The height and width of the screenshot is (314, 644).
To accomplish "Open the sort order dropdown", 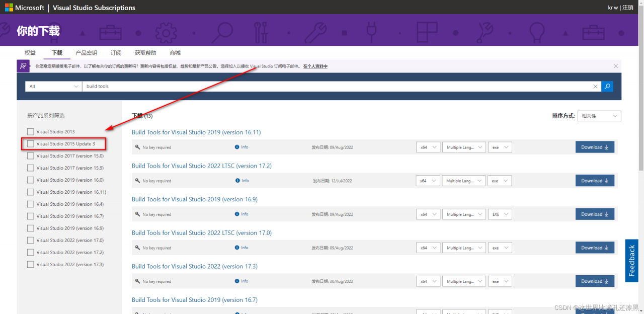I will pyautogui.click(x=599, y=116).
